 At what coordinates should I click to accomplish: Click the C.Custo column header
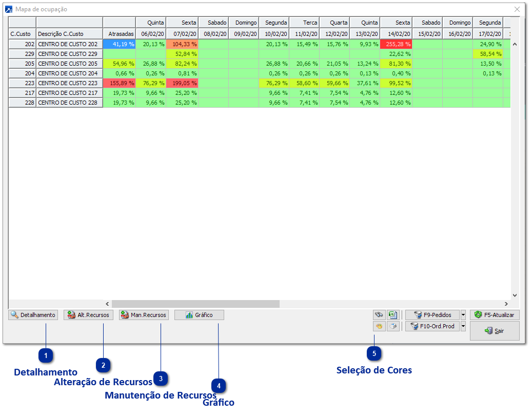[23, 34]
